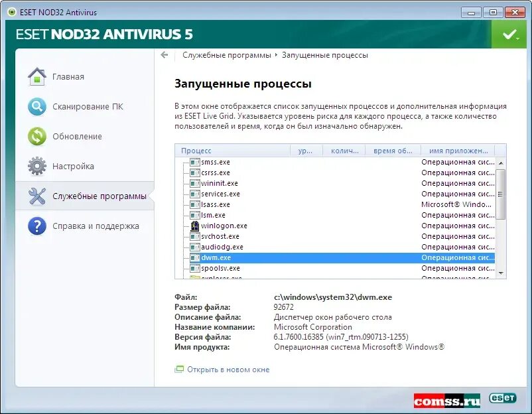The width and height of the screenshot is (532, 414).
Task: Click the blue Help question mark icon
Action: coord(37,226)
